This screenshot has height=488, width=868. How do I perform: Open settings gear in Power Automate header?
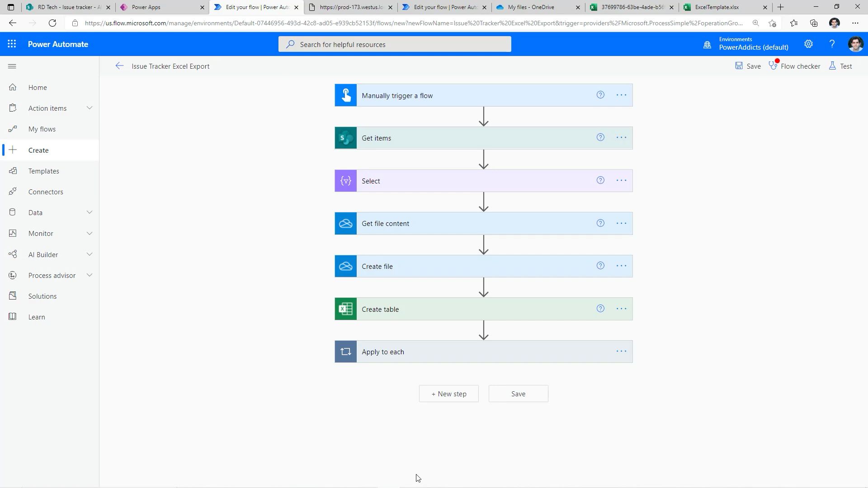click(x=808, y=44)
